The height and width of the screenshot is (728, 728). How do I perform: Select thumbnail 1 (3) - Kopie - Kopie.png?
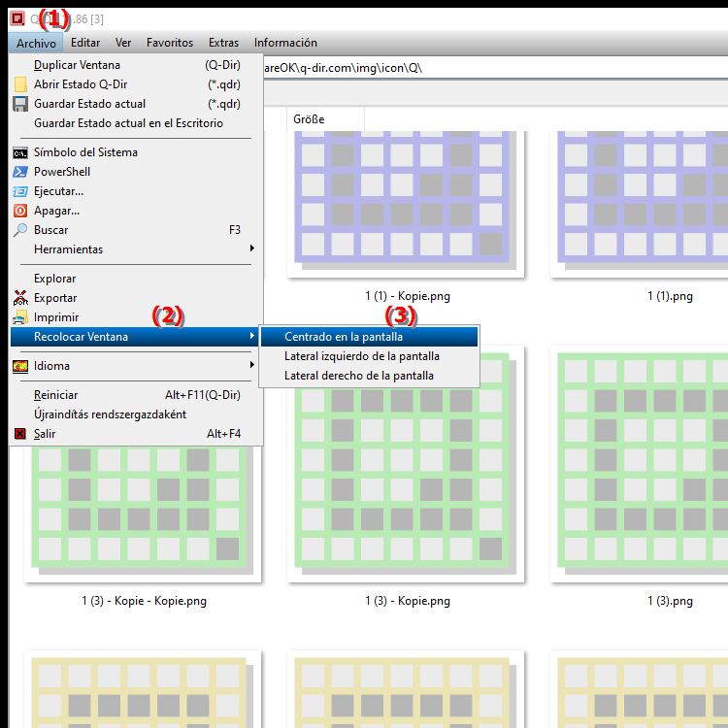143,513
